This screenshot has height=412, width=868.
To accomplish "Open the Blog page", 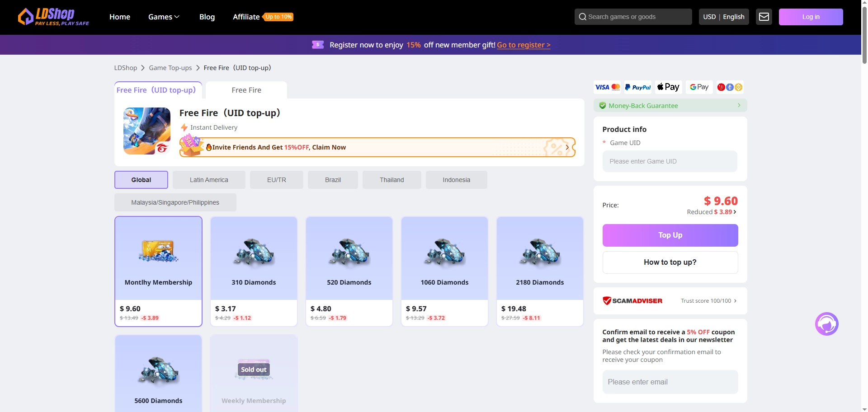I will click(x=207, y=17).
